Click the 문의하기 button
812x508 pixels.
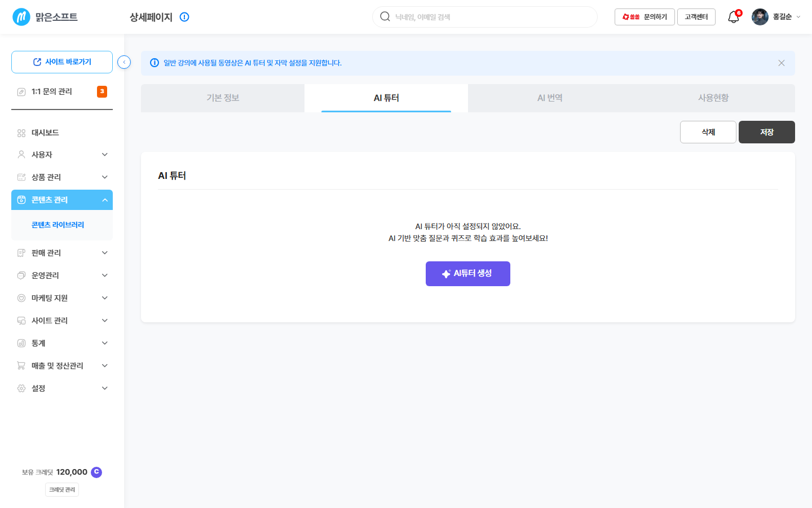click(x=645, y=17)
